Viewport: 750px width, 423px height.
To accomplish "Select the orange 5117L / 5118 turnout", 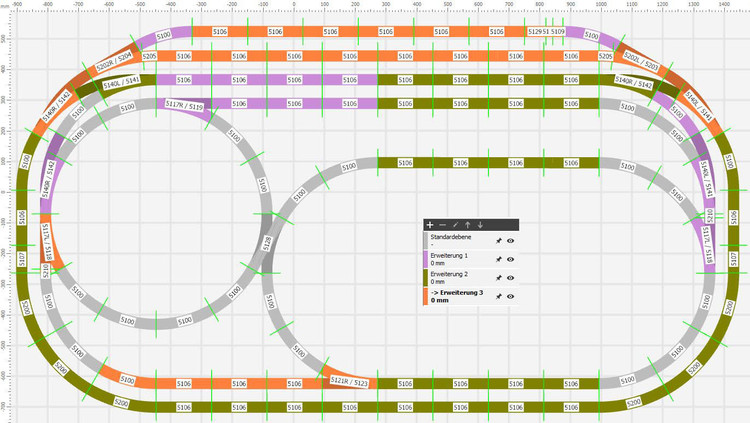I will 47,242.
